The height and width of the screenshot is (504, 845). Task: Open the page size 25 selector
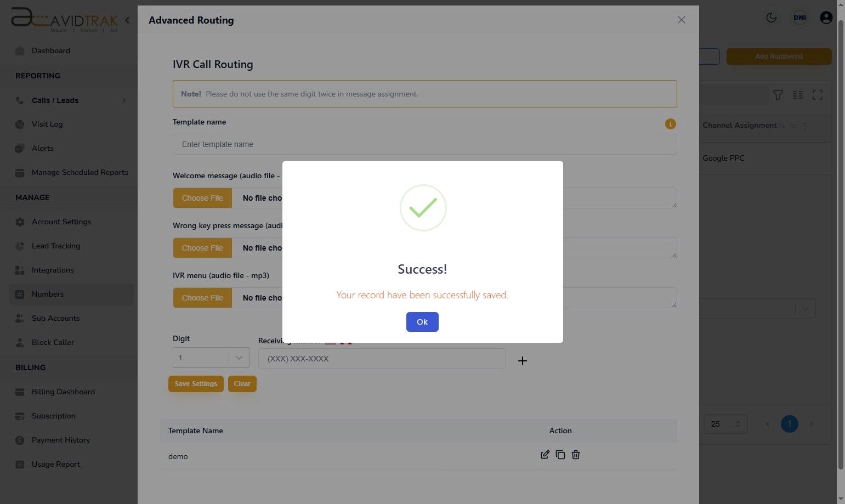click(725, 424)
